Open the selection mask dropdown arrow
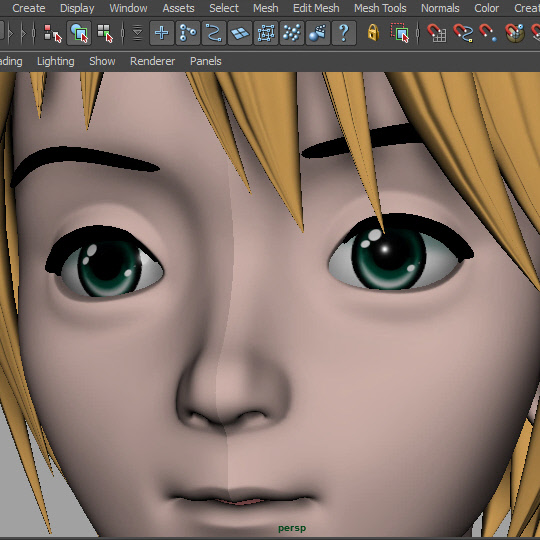 137,33
